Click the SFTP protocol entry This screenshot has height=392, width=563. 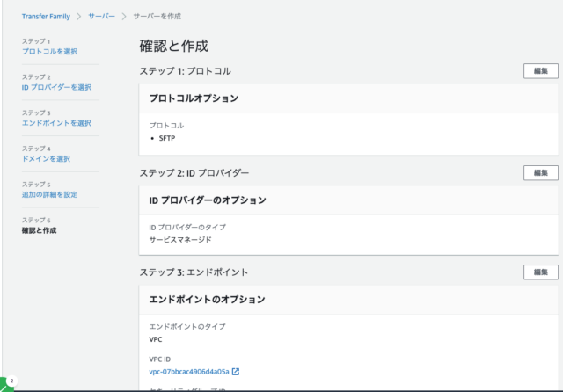(x=168, y=139)
